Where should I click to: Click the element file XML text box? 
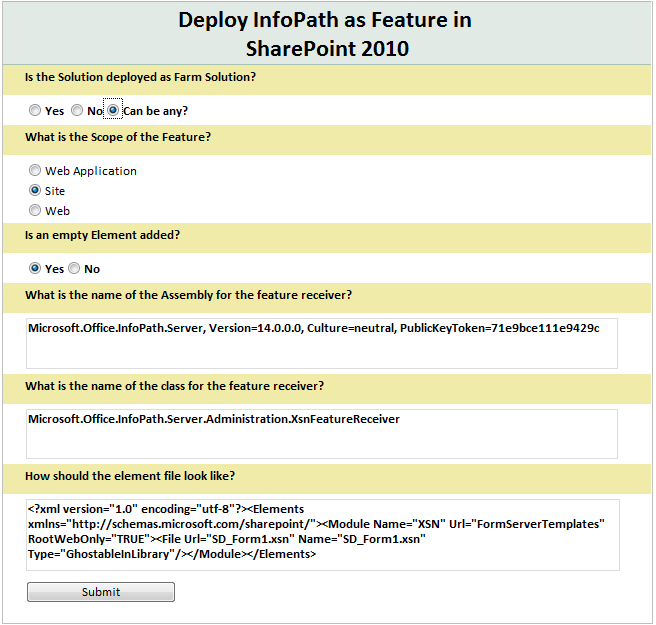pyautogui.click(x=323, y=535)
